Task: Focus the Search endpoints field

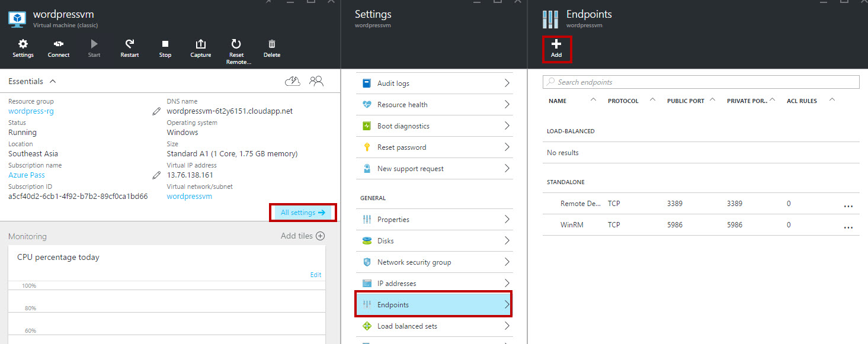Action: click(x=701, y=82)
